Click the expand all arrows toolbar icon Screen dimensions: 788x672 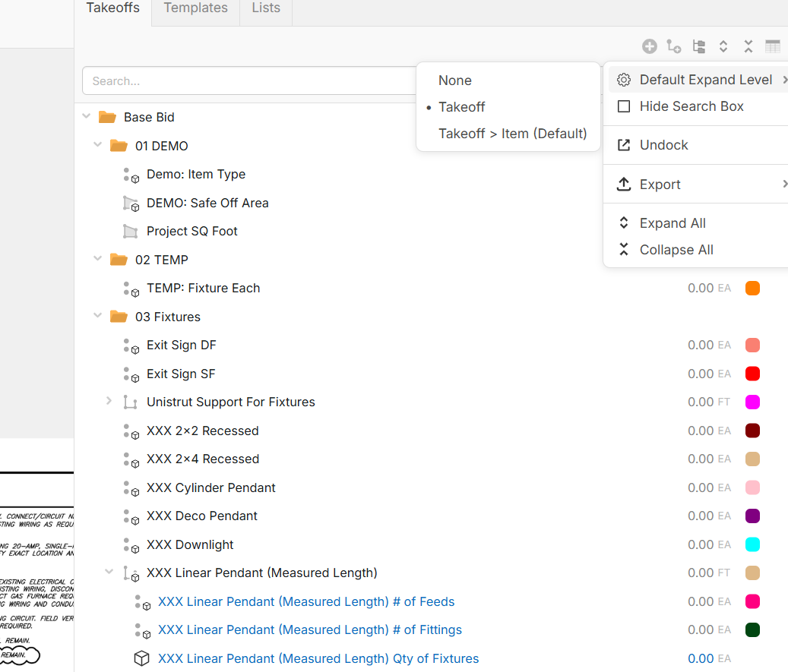click(x=723, y=46)
